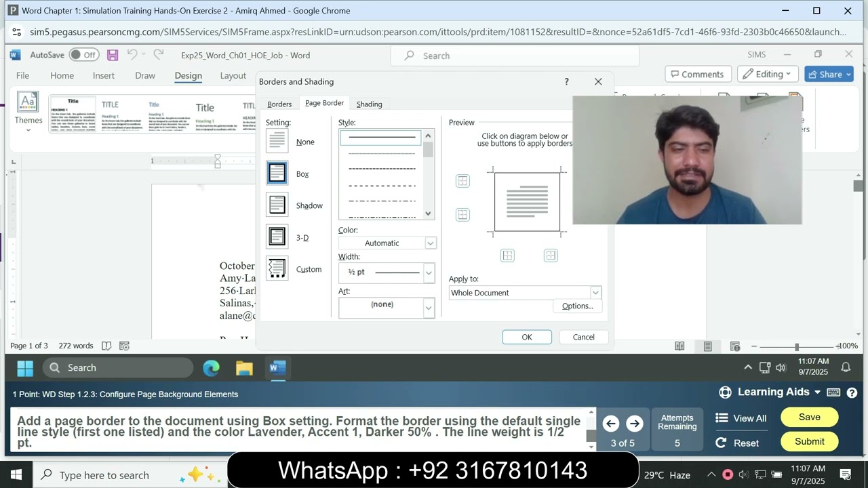Switch to Print Layout view icon
This screenshot has width=868, height=488.
pyautogui.click(x=707, y=346)
